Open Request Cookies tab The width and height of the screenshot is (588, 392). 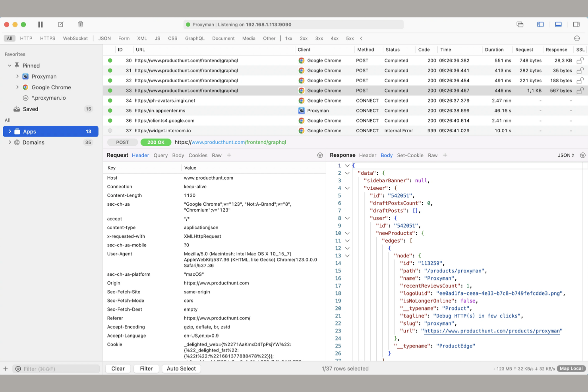pyautogui.click(x=198, y=156)
